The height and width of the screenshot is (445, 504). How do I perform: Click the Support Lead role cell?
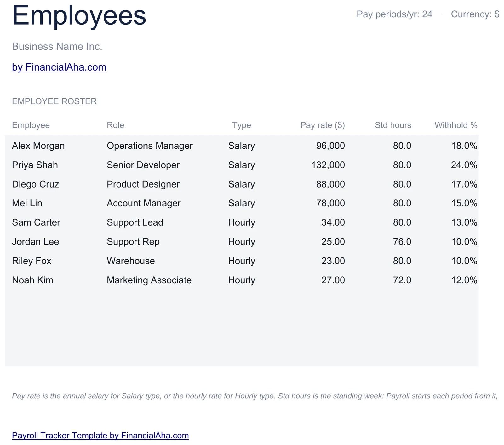click(135, 222)
